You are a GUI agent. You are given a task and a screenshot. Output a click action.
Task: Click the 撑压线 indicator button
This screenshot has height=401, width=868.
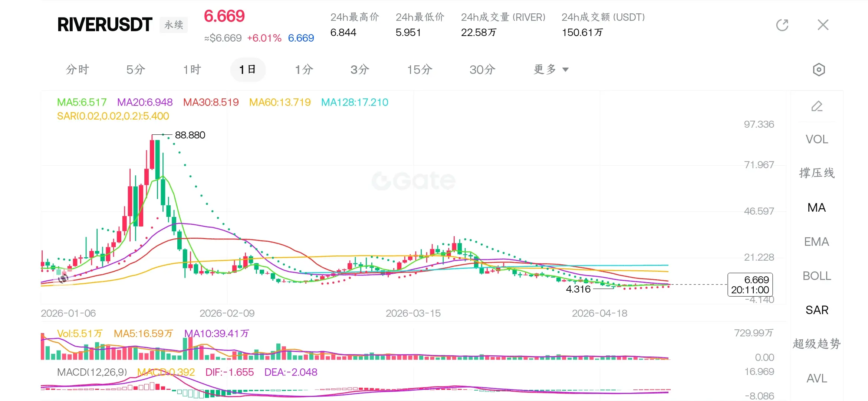coord(816,173)
